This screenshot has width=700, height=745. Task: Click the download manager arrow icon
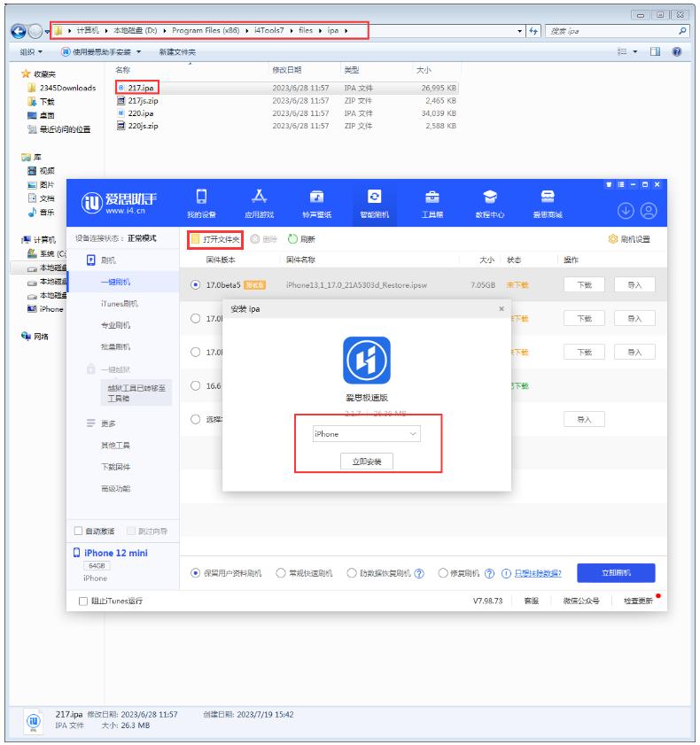pos(626,211)
